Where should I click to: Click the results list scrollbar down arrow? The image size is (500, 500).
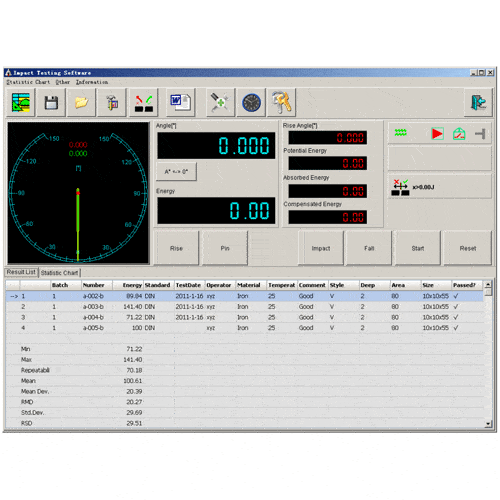[x=488, y=424]
